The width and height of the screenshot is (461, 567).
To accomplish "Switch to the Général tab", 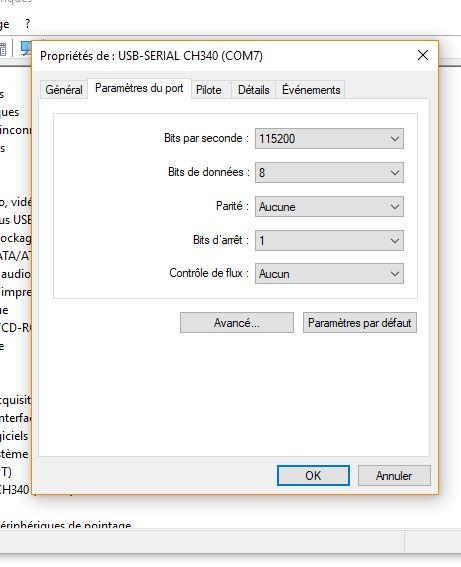I will click(64, 90).
